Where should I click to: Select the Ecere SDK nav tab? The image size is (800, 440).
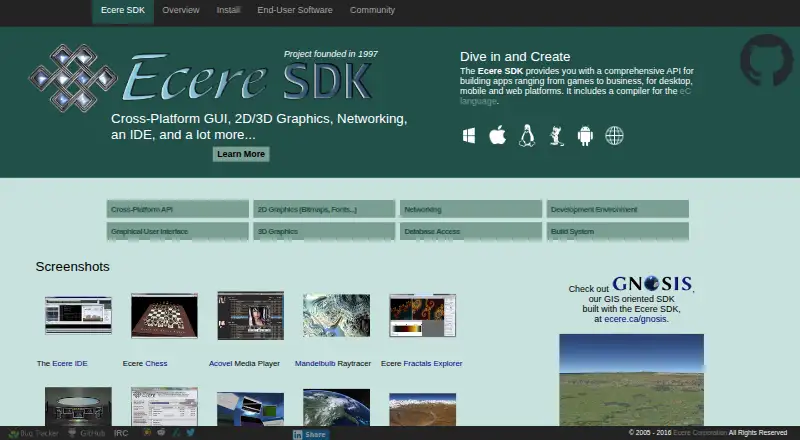[x=123, y=10]
